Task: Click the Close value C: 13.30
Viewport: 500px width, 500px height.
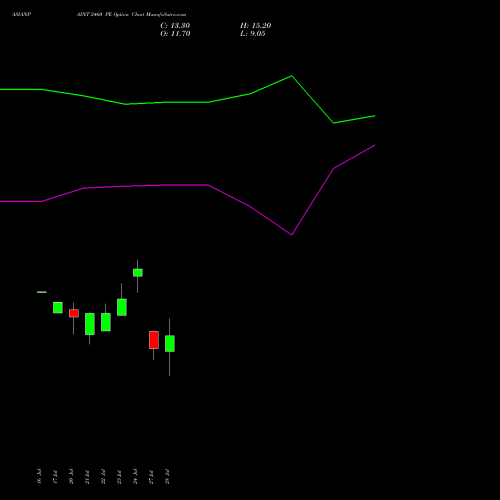Action: click(x=175, y=26)
